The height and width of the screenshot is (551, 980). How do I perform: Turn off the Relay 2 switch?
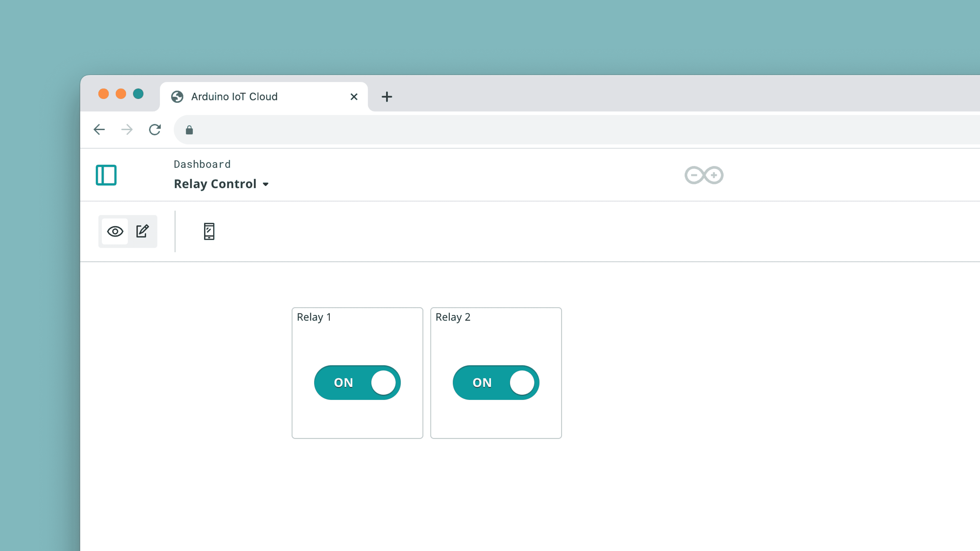[x=496, y=382]
